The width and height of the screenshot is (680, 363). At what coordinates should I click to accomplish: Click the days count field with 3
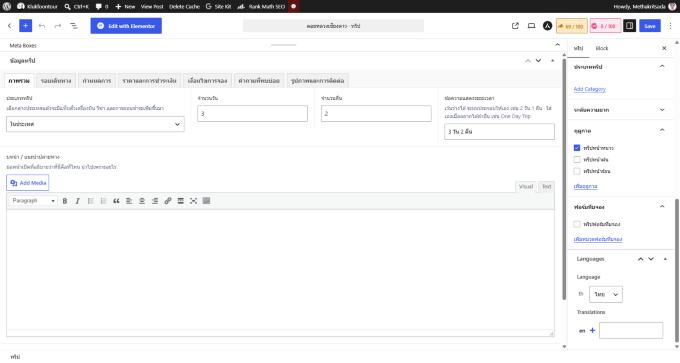point(252,114)
